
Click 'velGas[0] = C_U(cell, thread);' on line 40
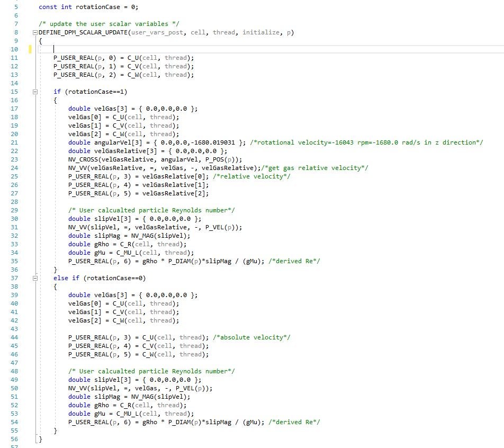coord(124,303)
